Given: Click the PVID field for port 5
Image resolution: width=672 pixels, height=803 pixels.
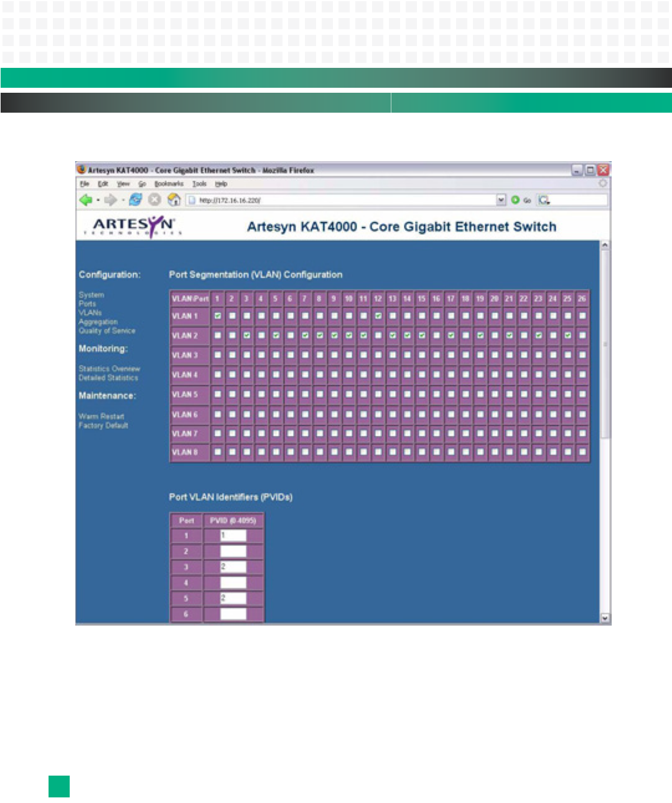Looking at the screenshot, I should [233, 599].
